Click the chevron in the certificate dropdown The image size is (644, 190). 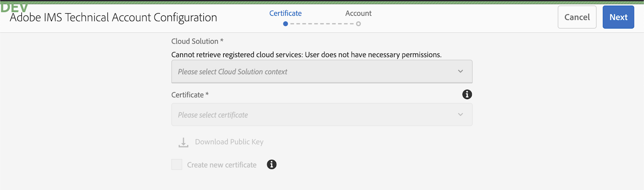(460, 115)
